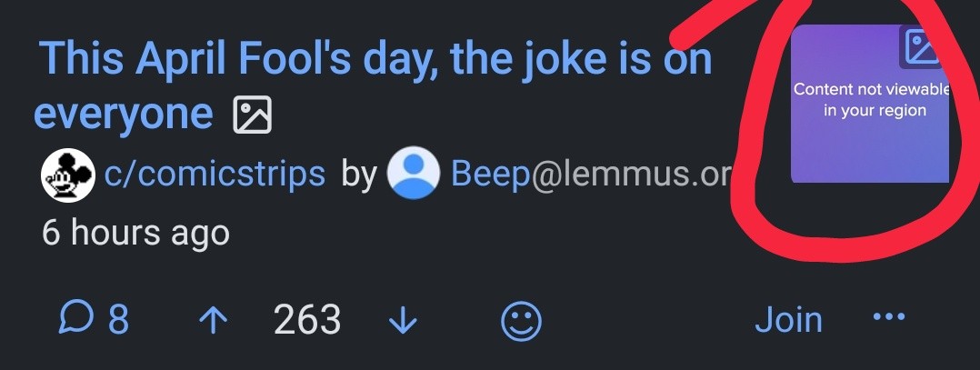Click the post score 263

(306, 320)
